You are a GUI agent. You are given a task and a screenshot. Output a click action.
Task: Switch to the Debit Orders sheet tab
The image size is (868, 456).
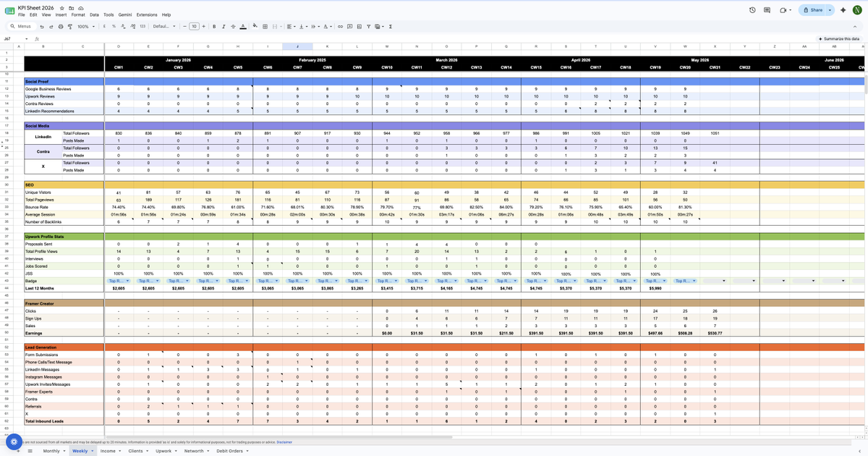coord(230,451)
